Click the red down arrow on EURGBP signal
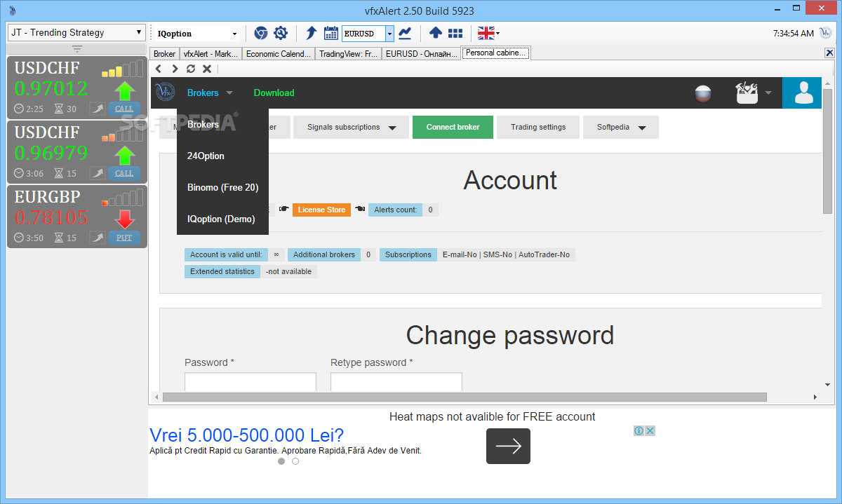Viewport: 842px width, 504px height. tap(124, 219)
